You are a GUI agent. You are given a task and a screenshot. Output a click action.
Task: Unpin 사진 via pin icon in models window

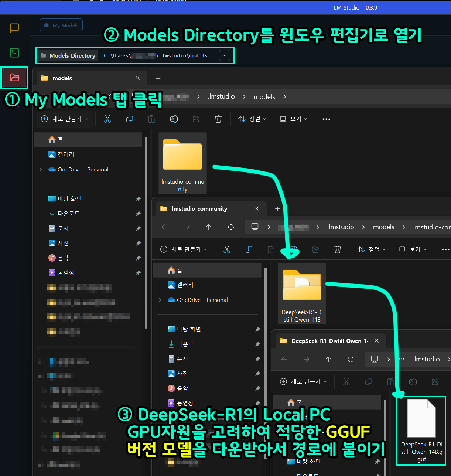point(138,243)
